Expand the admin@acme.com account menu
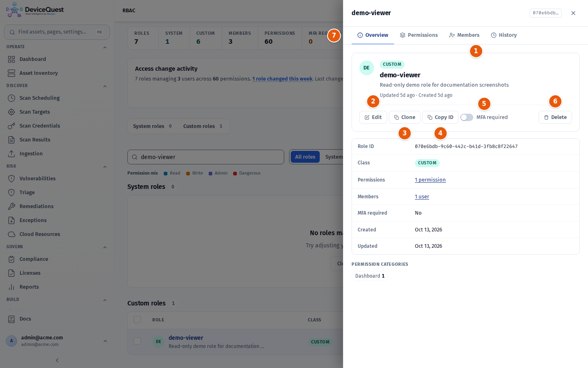The image size is (588, 368). pyautogui.click(x=105, y=341)
